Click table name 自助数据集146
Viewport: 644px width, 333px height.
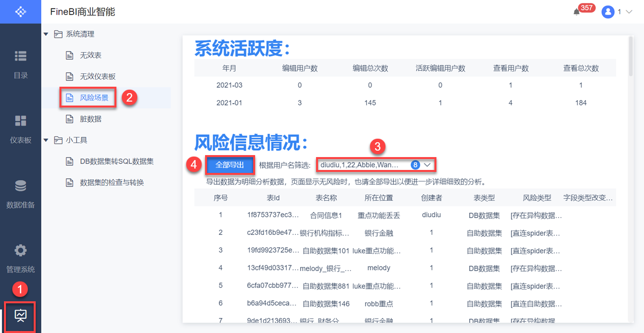326,304
